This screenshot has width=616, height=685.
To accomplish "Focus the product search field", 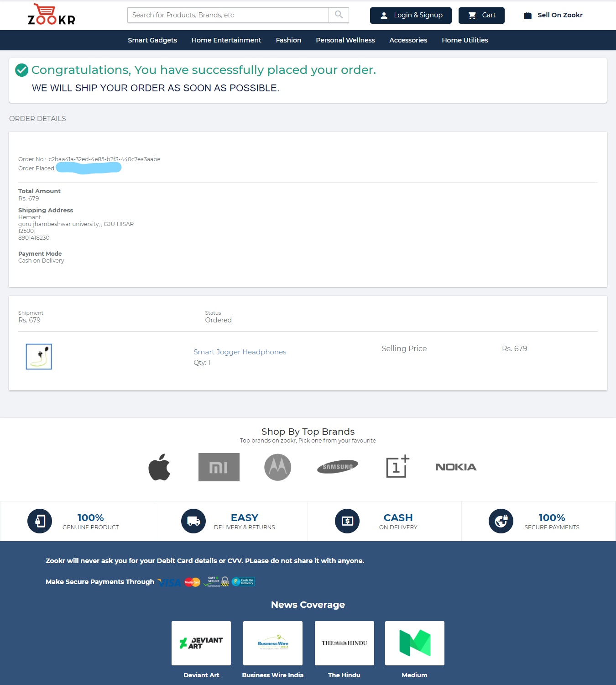I will click(228, 15).
